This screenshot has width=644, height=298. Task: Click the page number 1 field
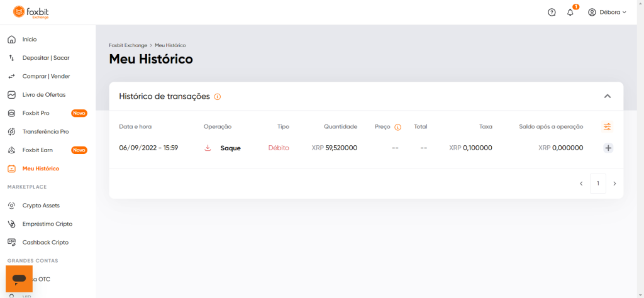598,184
